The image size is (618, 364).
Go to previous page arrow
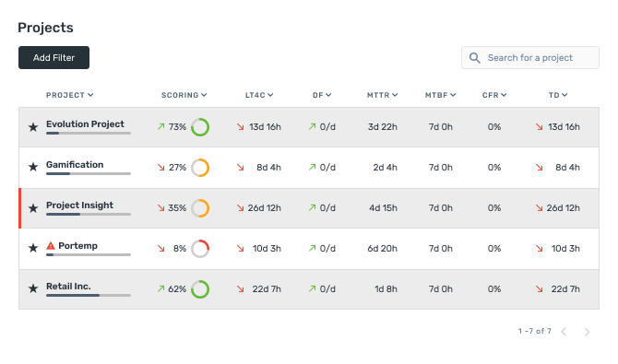coord(564,332)
